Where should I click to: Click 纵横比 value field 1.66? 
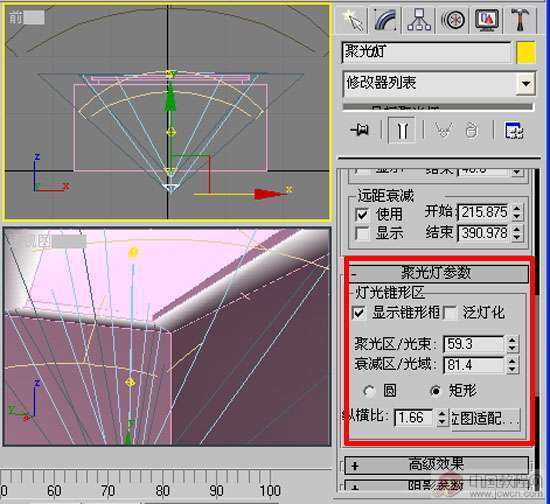[414, 418]
